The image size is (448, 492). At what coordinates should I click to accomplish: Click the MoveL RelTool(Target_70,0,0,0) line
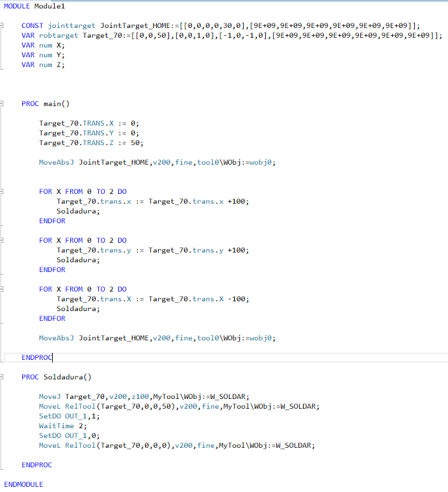click(177, 445)
